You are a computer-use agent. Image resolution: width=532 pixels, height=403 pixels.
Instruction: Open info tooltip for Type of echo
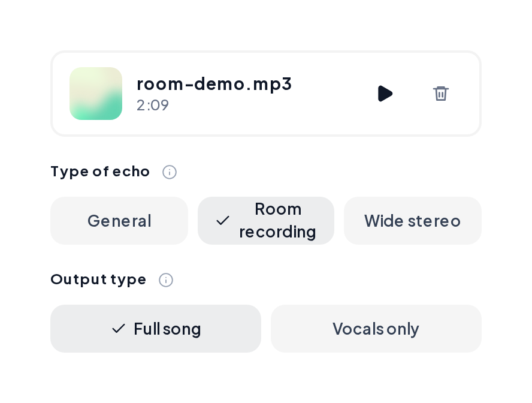coord(170,172)
